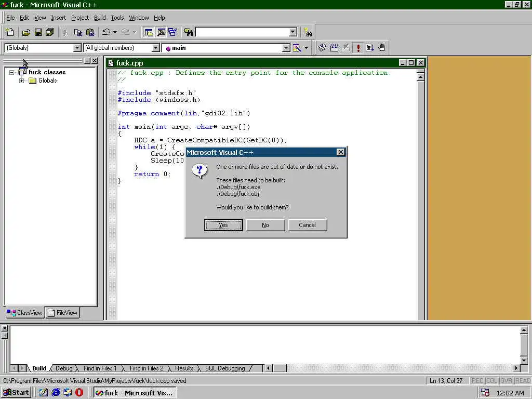Select the Debug output tab

click(64, 368)
